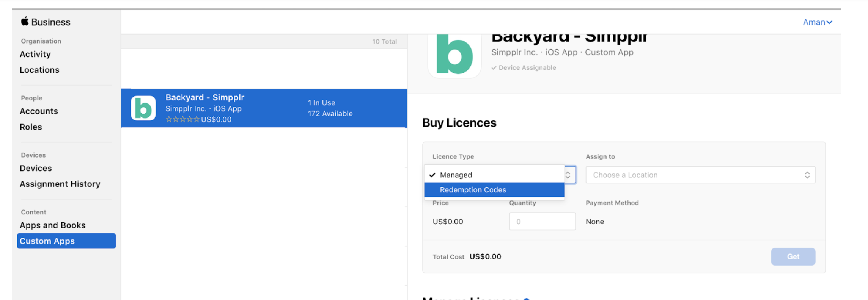Select Roles in the sidebar
This screenshot has width=868, height=300.
[31, 127]
